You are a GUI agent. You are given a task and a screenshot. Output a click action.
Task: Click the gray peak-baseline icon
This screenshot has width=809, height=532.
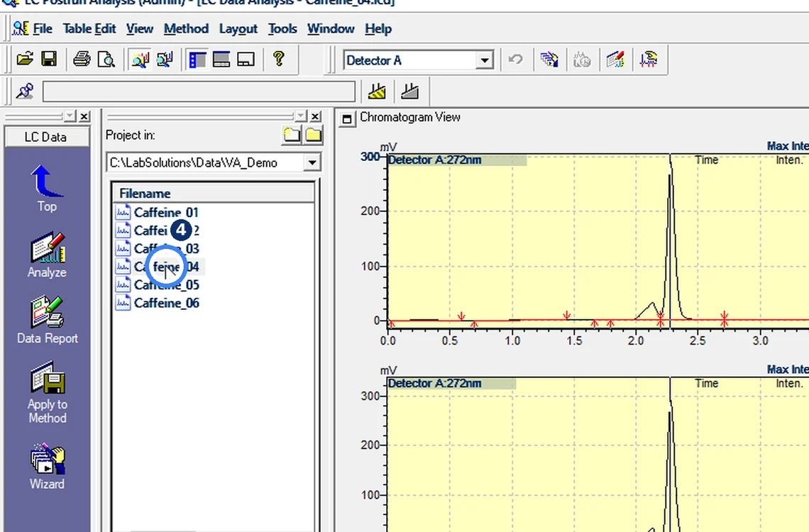[x=410, y=92]
